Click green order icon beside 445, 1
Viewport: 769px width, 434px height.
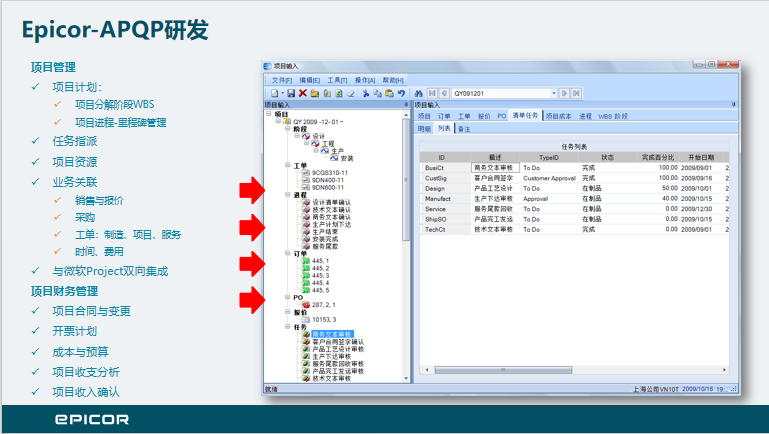tap(306, 261)
